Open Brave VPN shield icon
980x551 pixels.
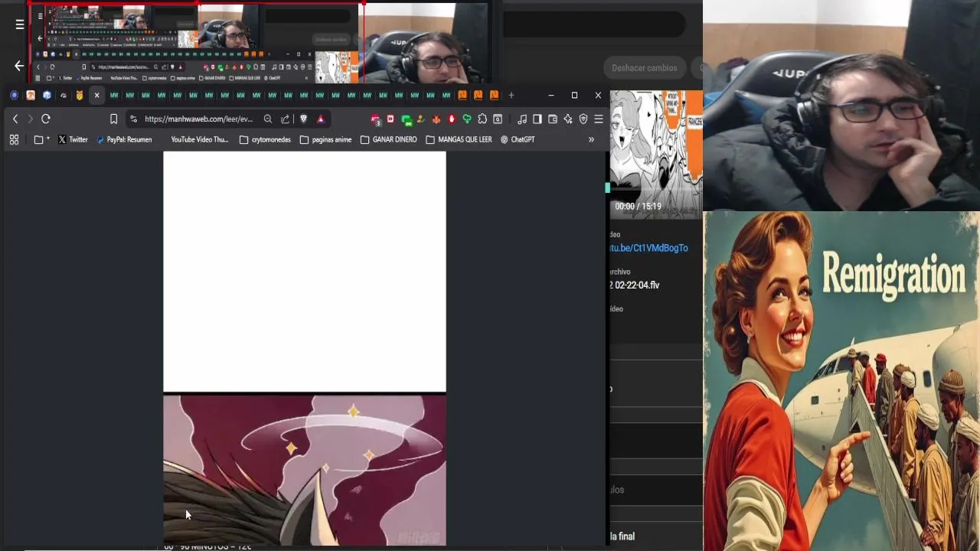tap(583, 119)
